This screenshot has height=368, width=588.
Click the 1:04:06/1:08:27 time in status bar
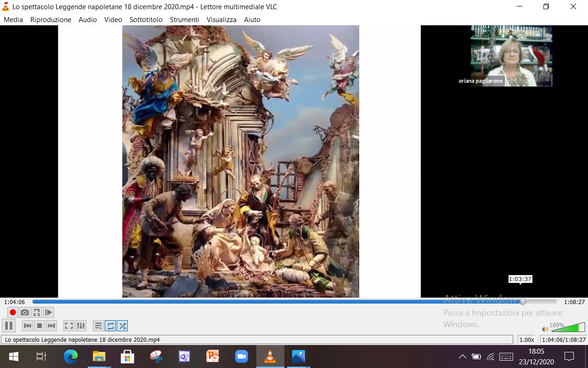pos(564,340)
